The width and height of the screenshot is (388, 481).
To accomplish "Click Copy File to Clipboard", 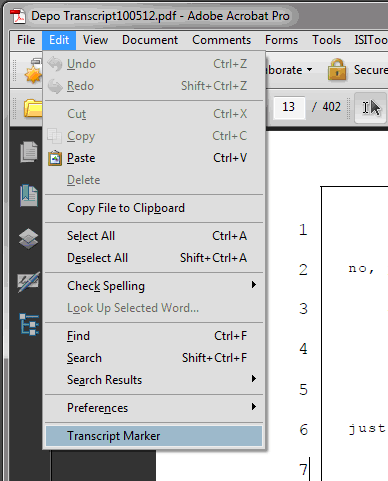I will click(x=154, y=208).
